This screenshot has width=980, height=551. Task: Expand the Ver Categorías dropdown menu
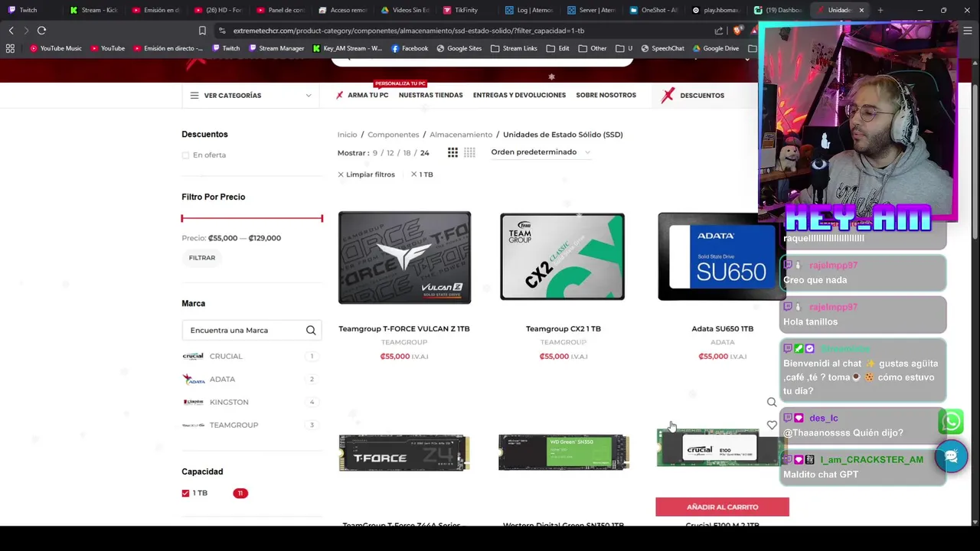[250, 95]
